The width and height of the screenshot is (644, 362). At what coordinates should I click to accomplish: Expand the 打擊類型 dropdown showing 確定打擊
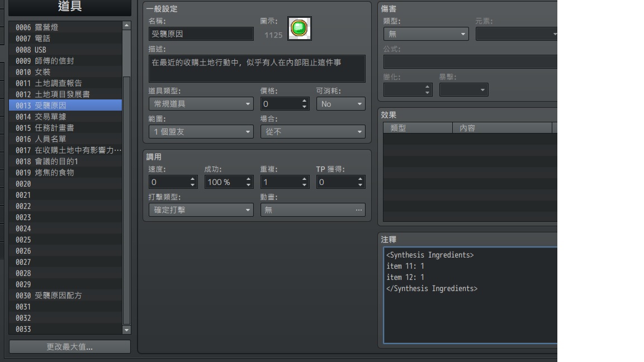[x=201, y=209]
